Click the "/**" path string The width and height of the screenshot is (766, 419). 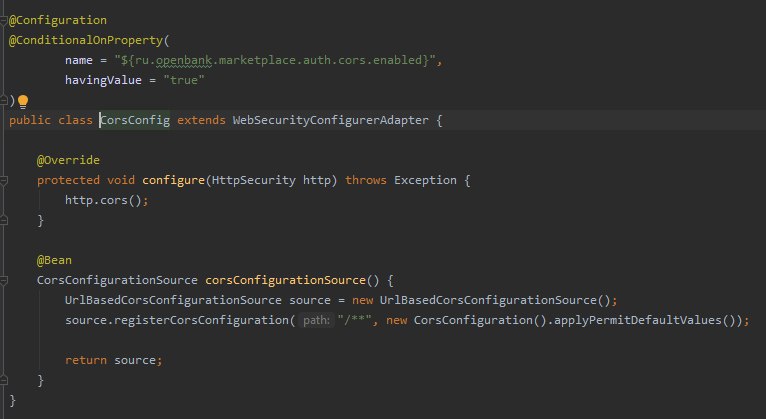point(354,320)
